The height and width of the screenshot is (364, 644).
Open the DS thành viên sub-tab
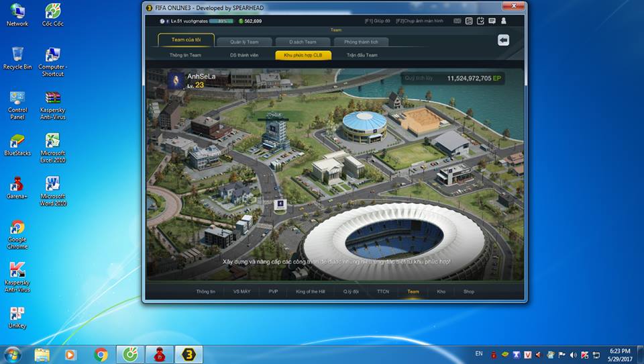(244, 55)
